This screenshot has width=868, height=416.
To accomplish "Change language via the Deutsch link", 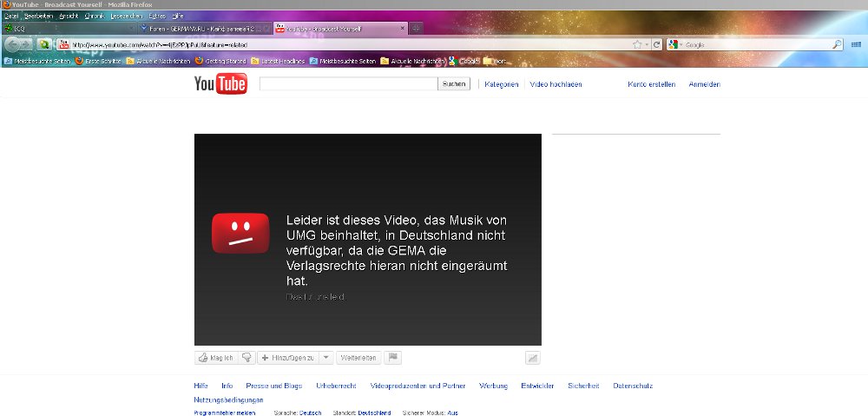I will click(310, 413).
